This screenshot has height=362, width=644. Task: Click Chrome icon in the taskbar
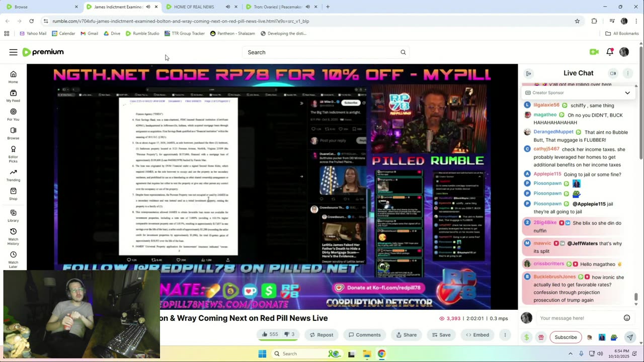click(381, 353)
